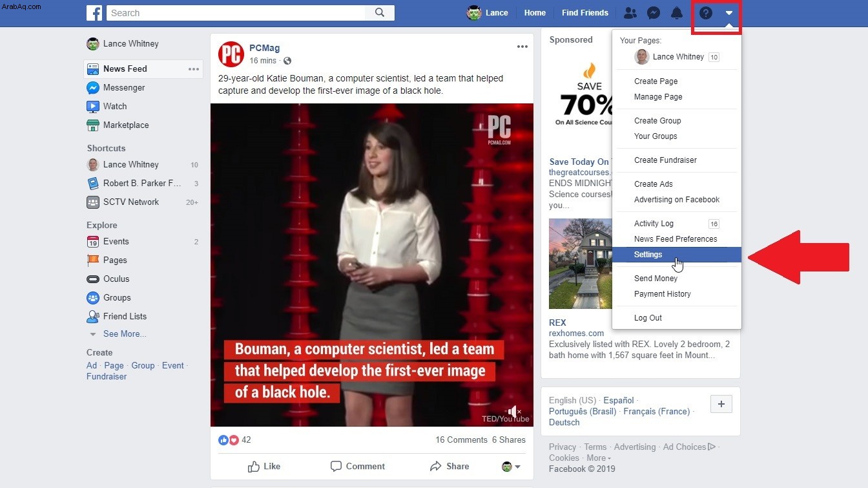Click the Events calendar icon

click(x=92, y=242)
